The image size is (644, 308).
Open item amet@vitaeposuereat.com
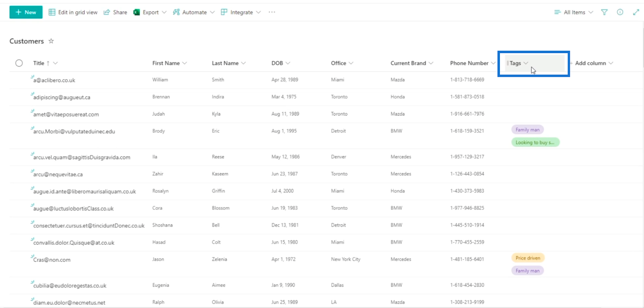point(66,114)
